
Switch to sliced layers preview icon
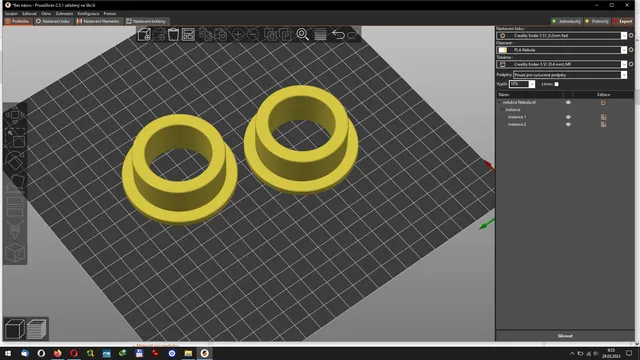[37, 329]
